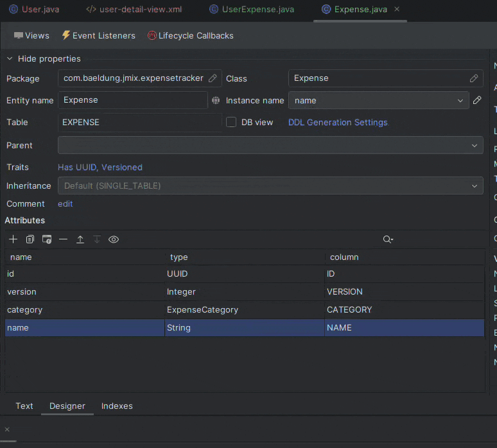
Task: Click pencil icon in Class field
Action: 474,78
